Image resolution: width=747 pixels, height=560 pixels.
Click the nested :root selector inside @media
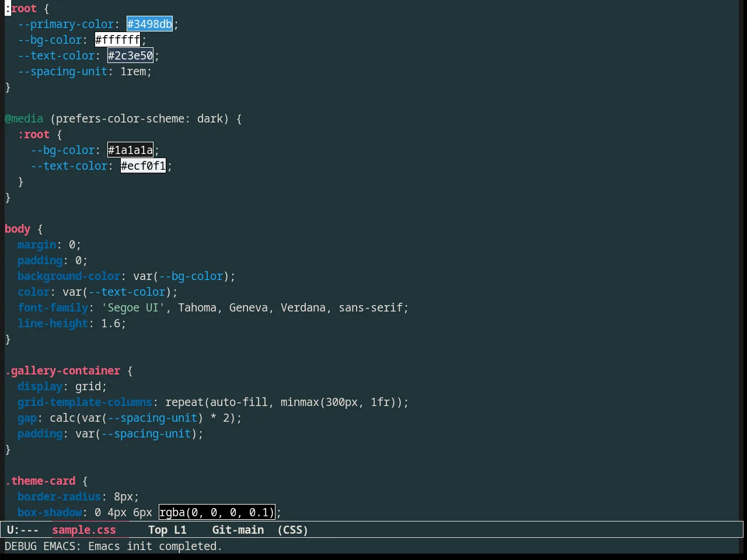pos(34,134)
